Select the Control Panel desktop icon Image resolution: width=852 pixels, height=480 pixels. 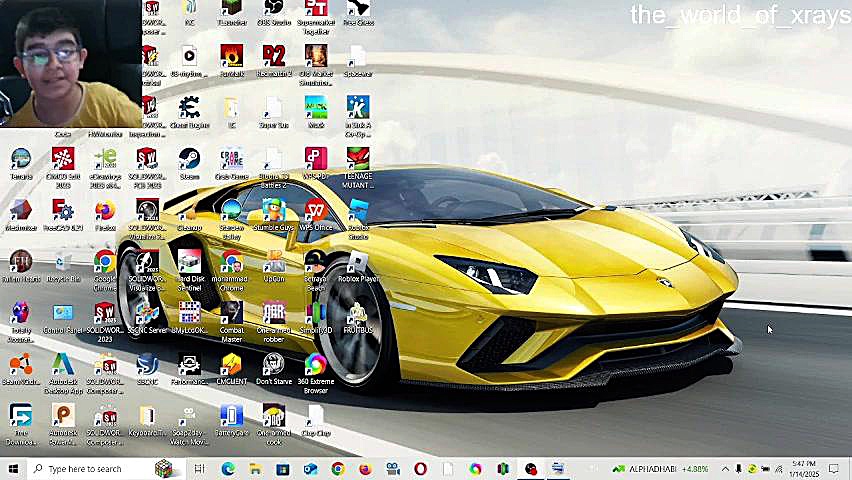point(63,317)
